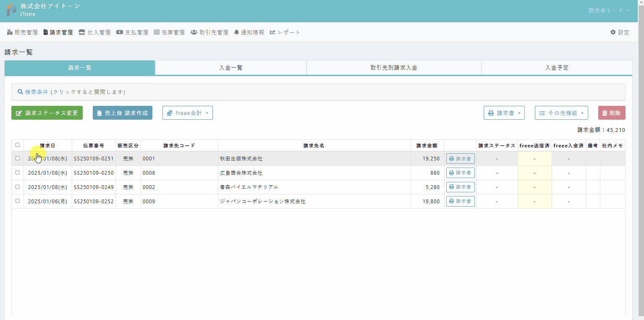This screenshot has height=320, width=644.
Task: Open the 取引先管理 partners menu
Action: 209,32
